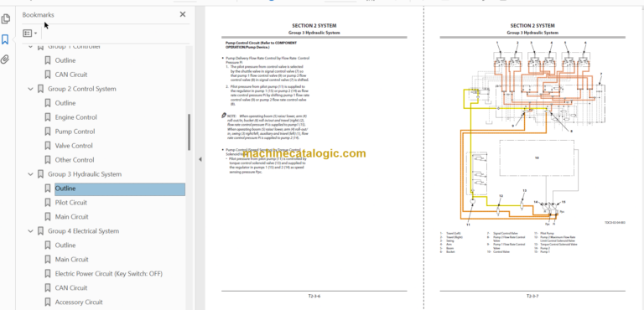Collapse the Group 4 Electrical System bookmark
The image size is (644, 310).
click(30, 231)
